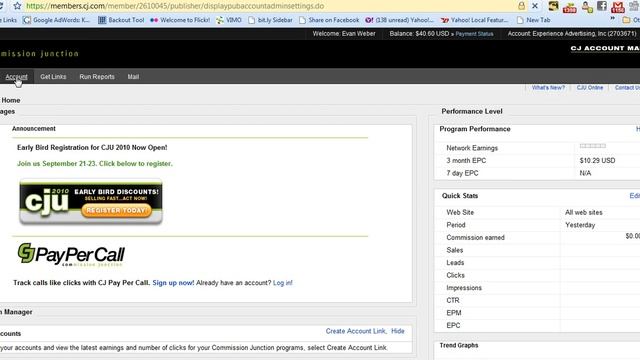Click the Network Earnings level bars
Screen dimensions: 640x360
[593, 146]
